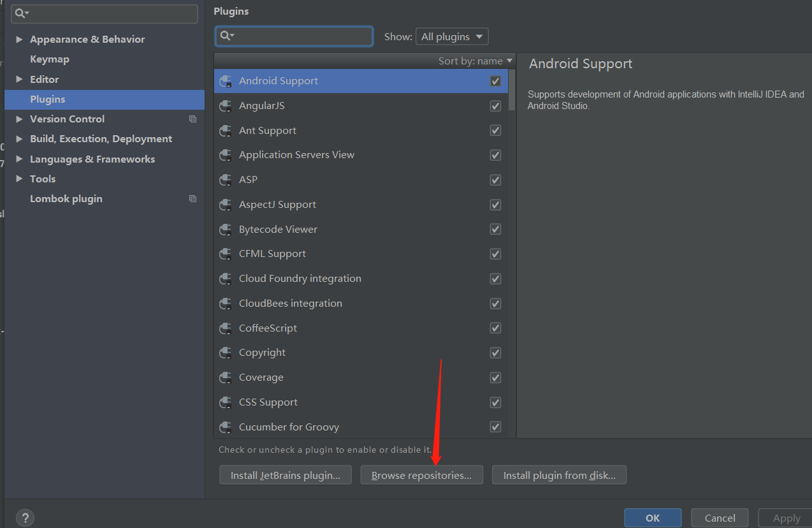Viewport: 812px width, 528px height.
Task: Click the plugin search magnifier icon
Action: tap(227, 36)
